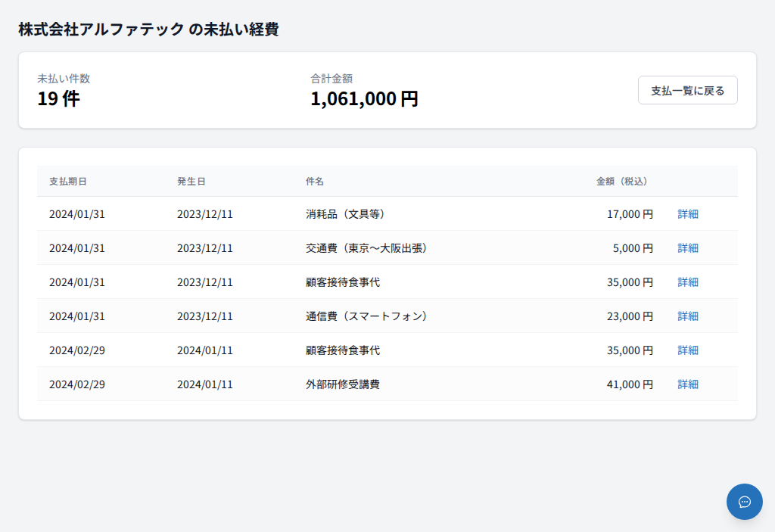775x532 pixels.
Task: Click the 19 件 unpaid count
Action: (x=58, y=99)
